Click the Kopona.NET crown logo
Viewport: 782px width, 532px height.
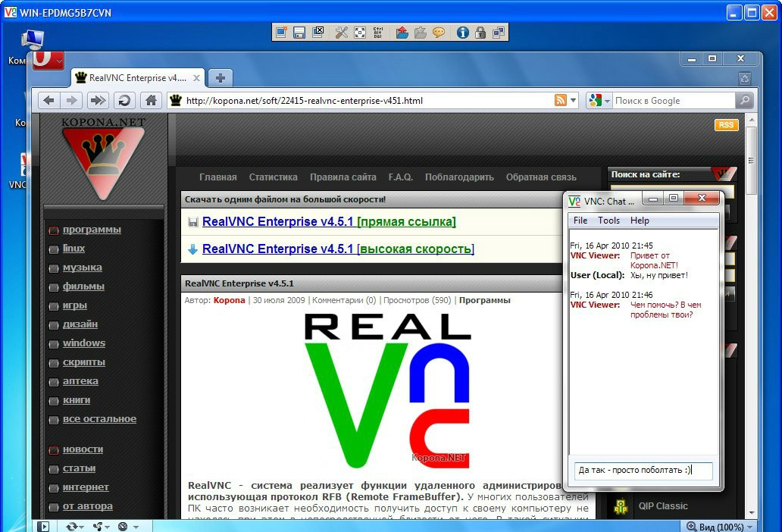click(103, 161)
